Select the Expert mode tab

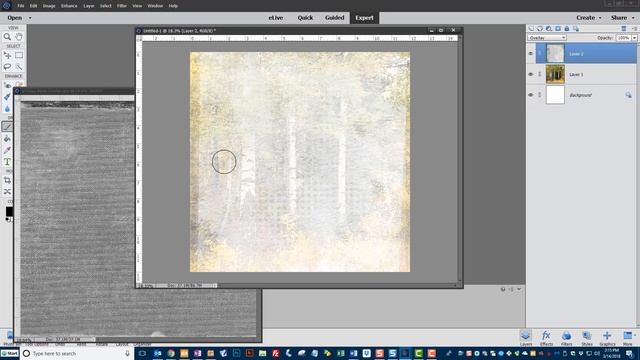[364, 18]
